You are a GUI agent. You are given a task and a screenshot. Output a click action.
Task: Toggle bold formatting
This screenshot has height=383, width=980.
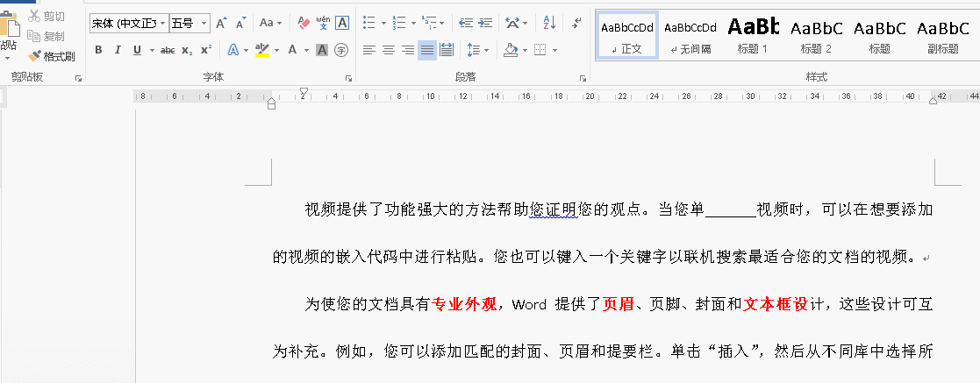coord(98,50)
